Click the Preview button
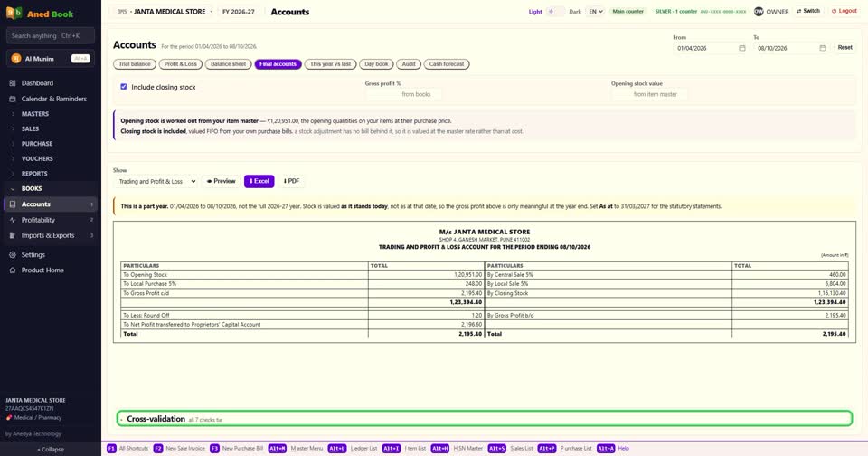Screen dimensions: 868x456 (221, 181)
